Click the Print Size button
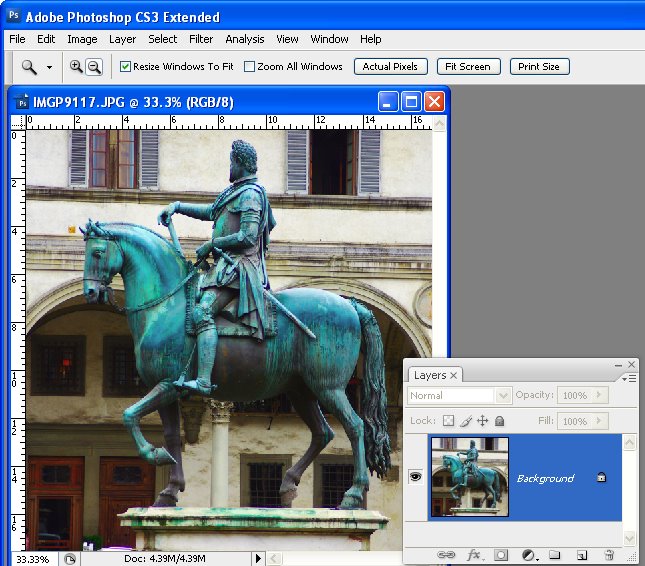 [x=539, y=67]
